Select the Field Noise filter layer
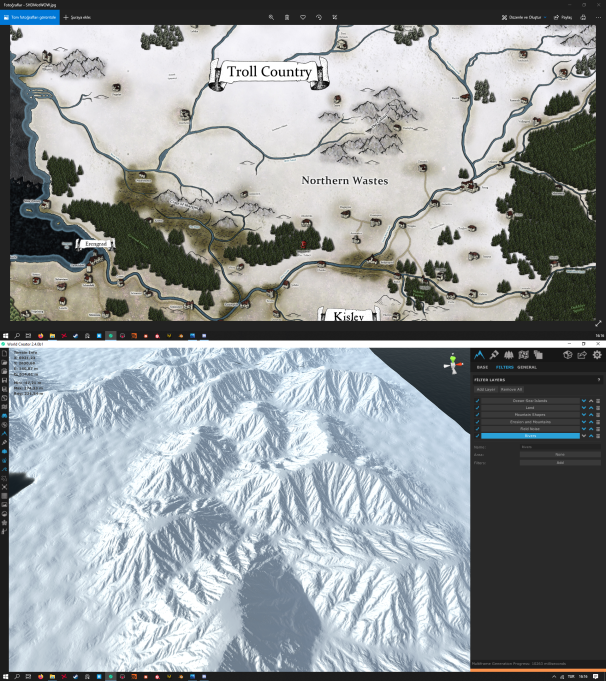The width and height of the screenshot is (606, 681). 530,429
